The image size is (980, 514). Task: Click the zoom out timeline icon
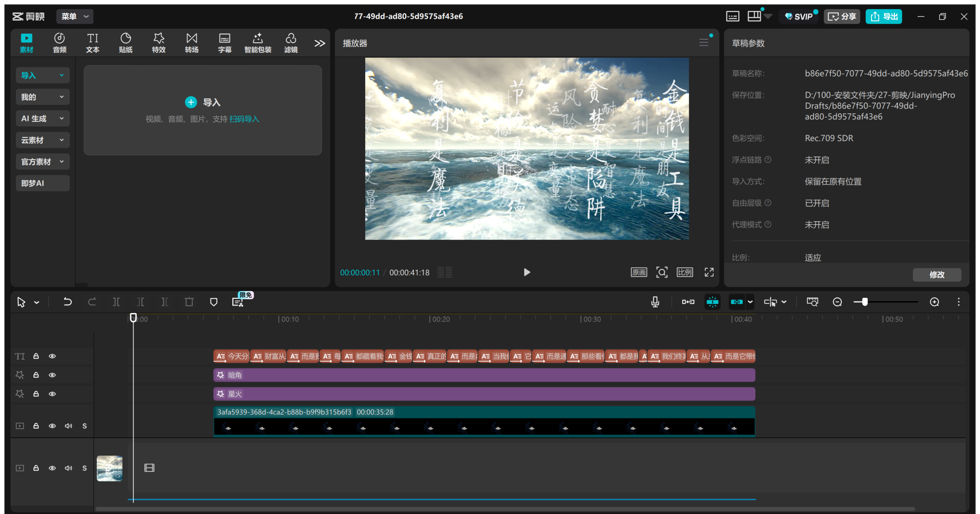tap(837, 302)
